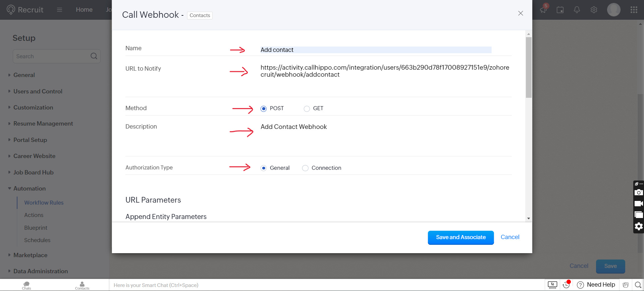Start video recording in side widget
644x291 pixels.
click(639, 204)
